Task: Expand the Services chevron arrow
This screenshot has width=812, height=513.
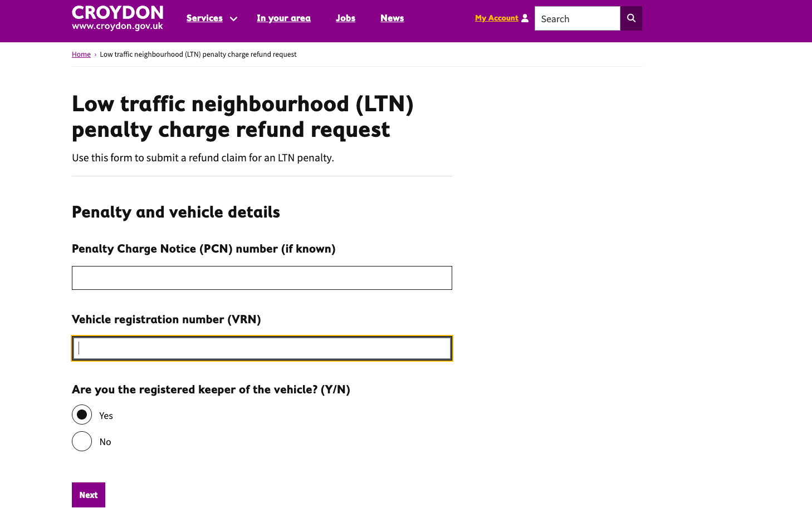Action: pos(234,19)
